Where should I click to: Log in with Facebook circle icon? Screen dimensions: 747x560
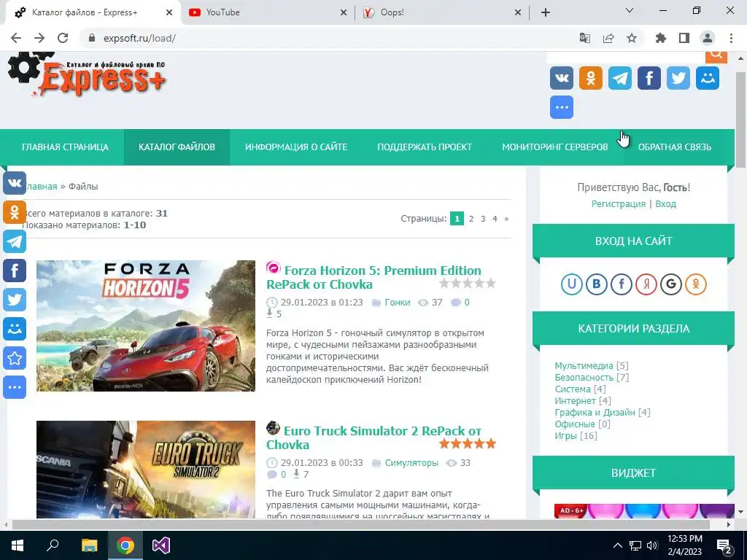(x=622, y=284)
